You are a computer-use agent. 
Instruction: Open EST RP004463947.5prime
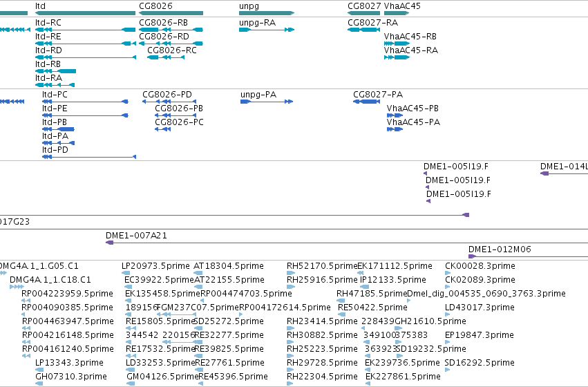click(68, 321)
